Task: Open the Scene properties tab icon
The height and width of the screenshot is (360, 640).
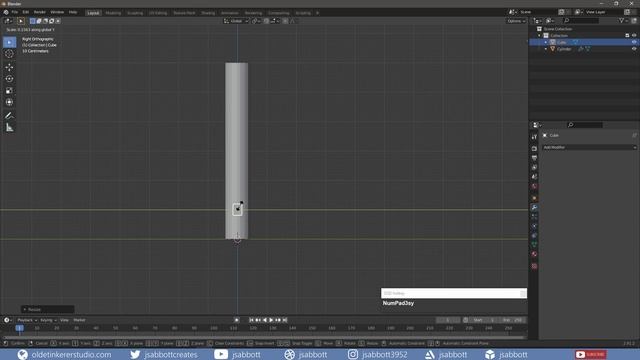Action: coord(534,177)
